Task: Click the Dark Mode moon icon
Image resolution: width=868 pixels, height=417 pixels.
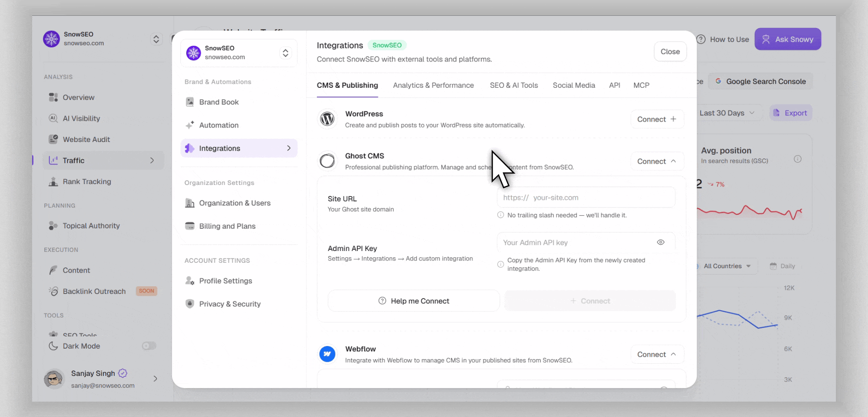Action: coord(53,346)
